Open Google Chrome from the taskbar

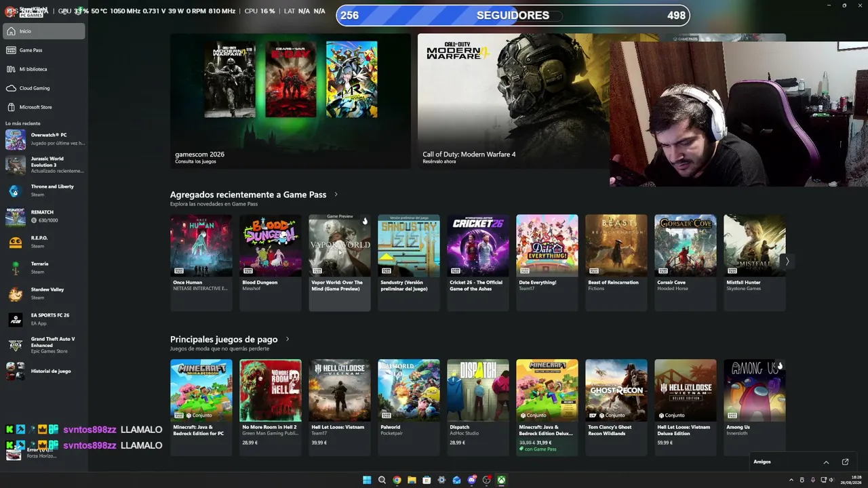pyautogui.click(x=397, y=480)
